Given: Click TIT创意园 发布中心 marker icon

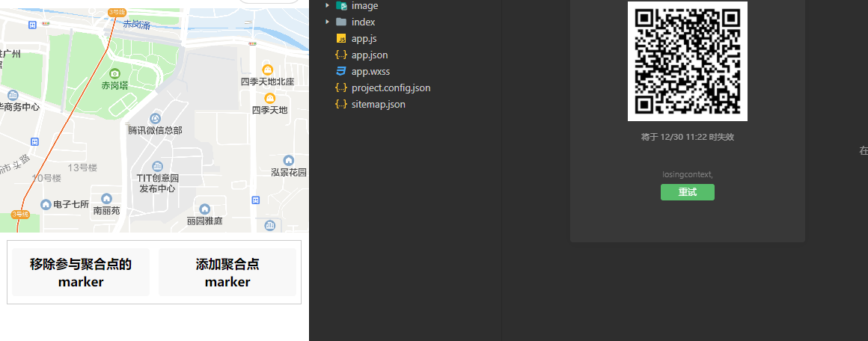Looking at the screenshot, I should tap(158, 166).
